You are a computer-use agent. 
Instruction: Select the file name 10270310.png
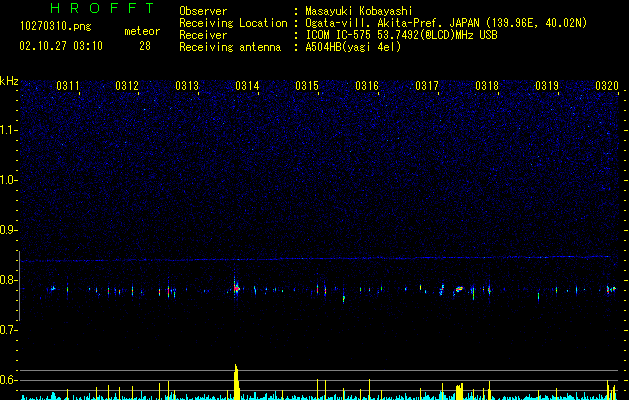tap(56, 27)
